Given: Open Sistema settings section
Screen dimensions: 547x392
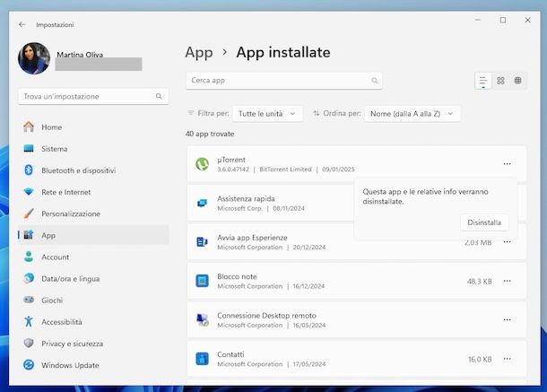Looking at the screenshot, I should [93, 149].
